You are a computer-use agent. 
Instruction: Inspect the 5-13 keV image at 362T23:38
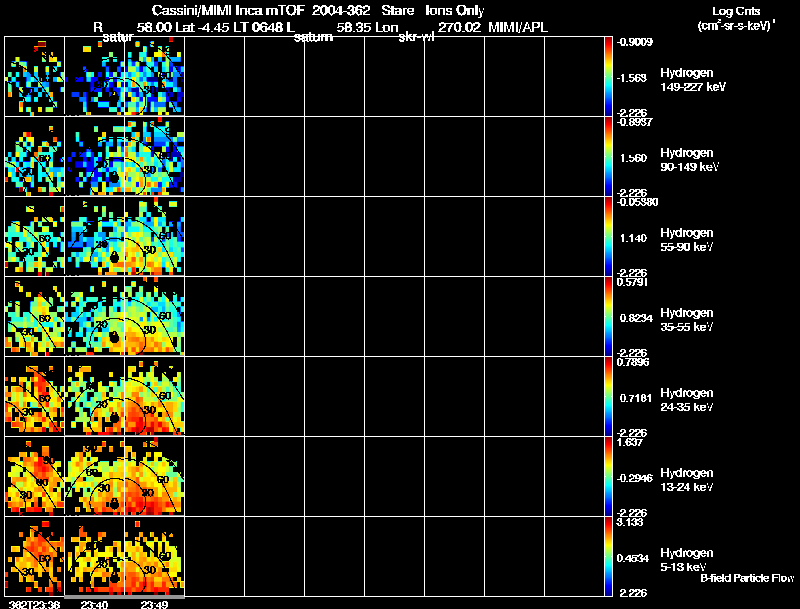pyautogui.click(x=35, y=556)
